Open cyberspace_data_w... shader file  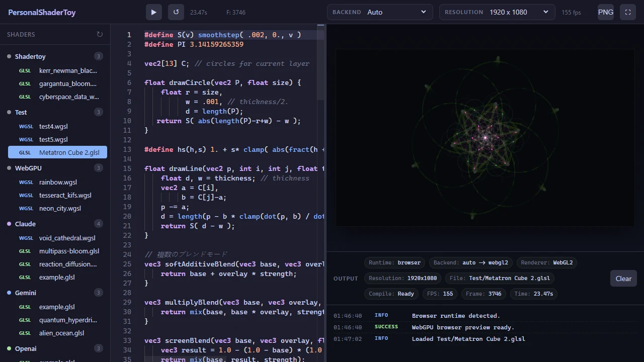(57, 97)
